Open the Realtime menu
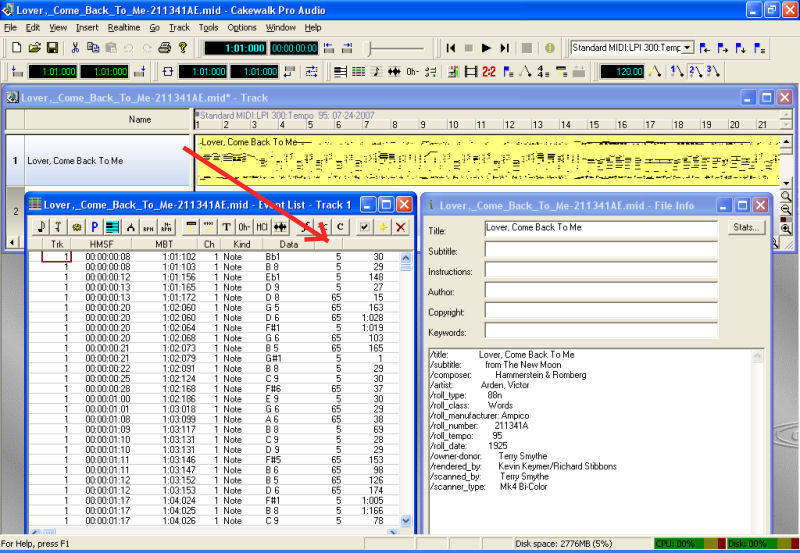The width and height of the screenshot is (800, 553). [124, 27]
